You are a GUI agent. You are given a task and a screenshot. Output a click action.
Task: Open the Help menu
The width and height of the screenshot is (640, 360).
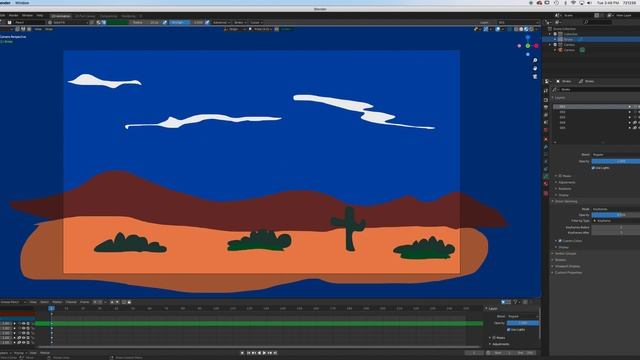pos(40,16)
